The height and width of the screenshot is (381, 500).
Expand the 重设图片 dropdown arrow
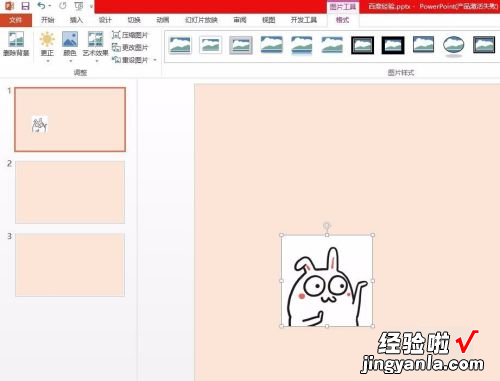click(x=155, y=60)
